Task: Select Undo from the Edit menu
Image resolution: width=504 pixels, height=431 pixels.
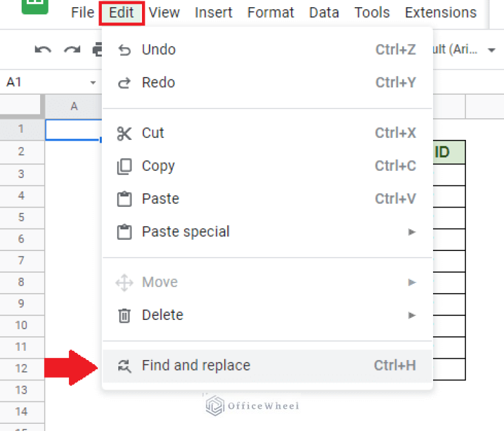Action: pos(158,50)
